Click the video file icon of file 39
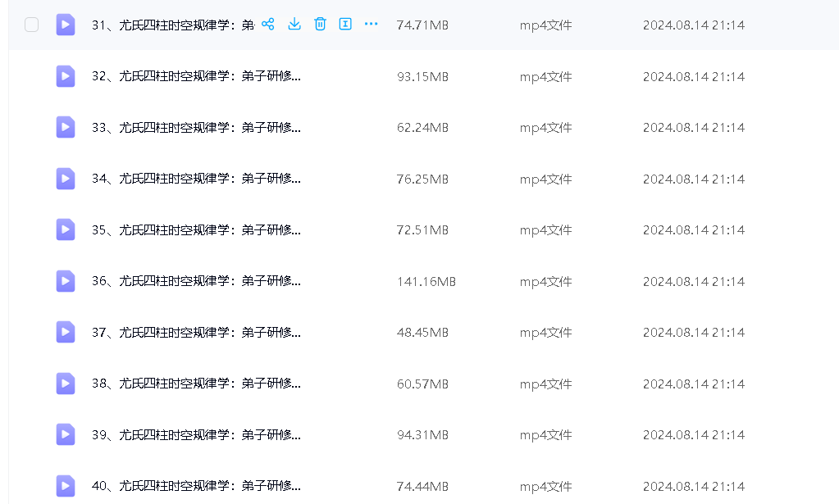 tap(66, 434)
